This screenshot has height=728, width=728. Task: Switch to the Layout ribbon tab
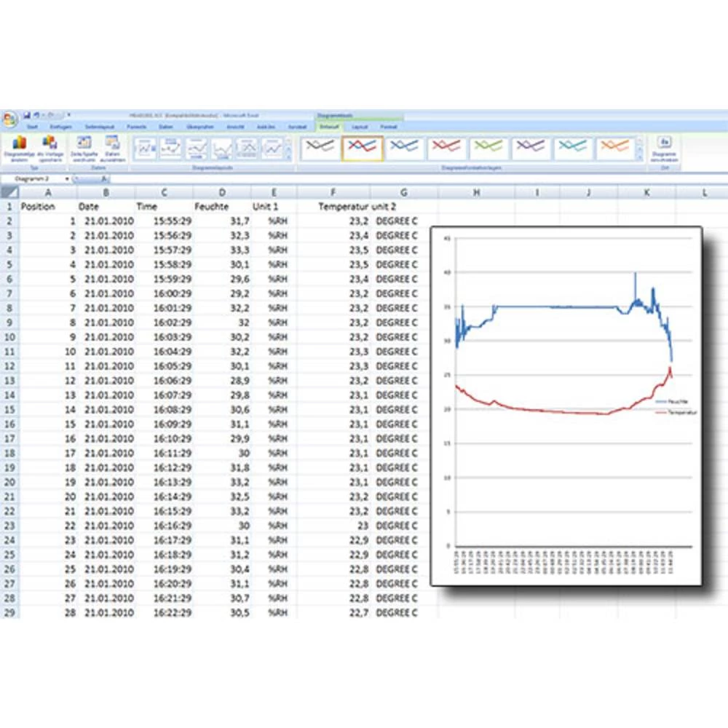coord(359,127)
